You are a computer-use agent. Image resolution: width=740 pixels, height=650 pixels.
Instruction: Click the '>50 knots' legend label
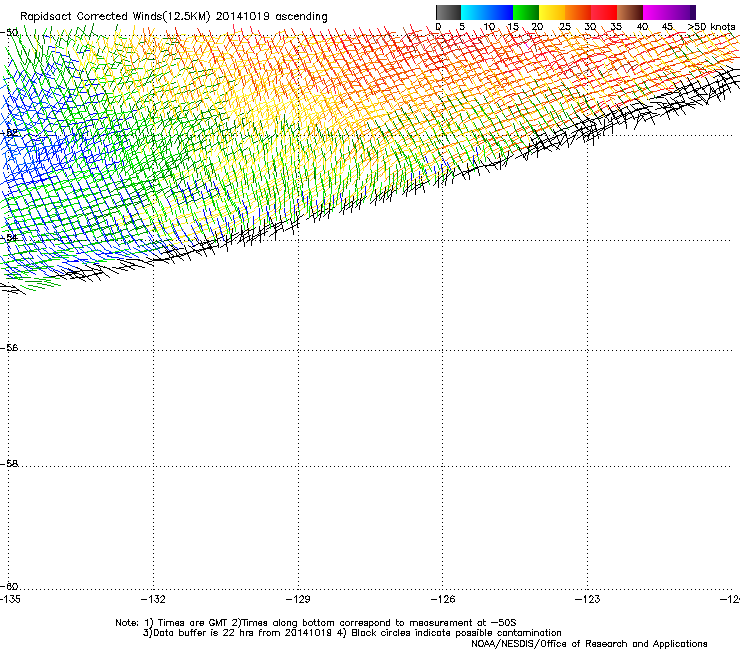coord(711,27)
